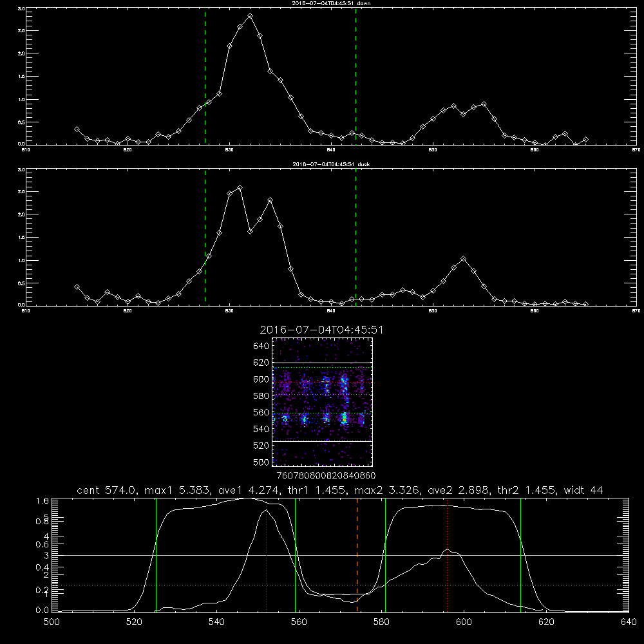Viewport: 644px width, 644px height.
Task: Select the dusk plot x-axis label 840
Action: pyautogui.click(x=331, y=311)
